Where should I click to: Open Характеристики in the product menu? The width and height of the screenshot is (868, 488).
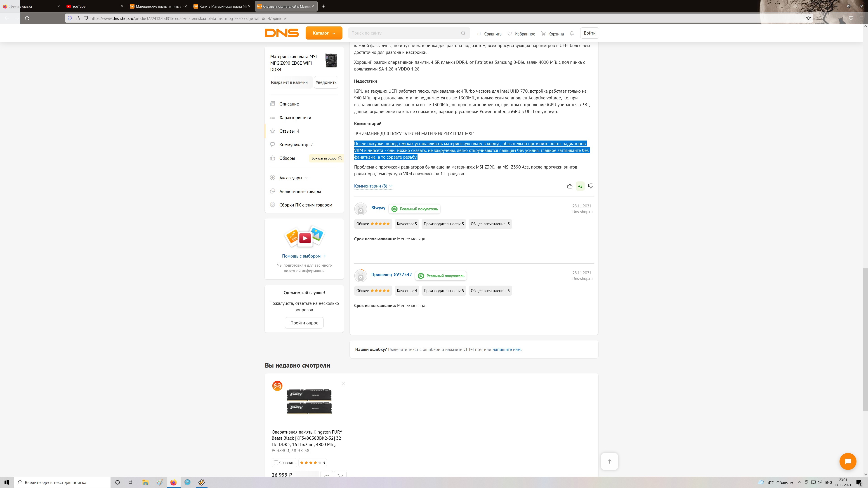pos(295,117)
